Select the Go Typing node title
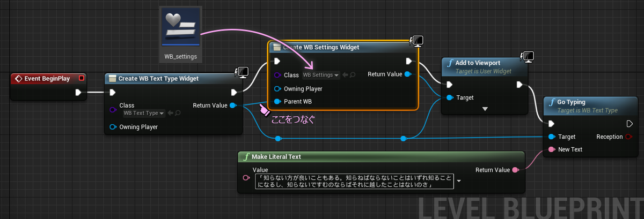 (x=572, y=102)
